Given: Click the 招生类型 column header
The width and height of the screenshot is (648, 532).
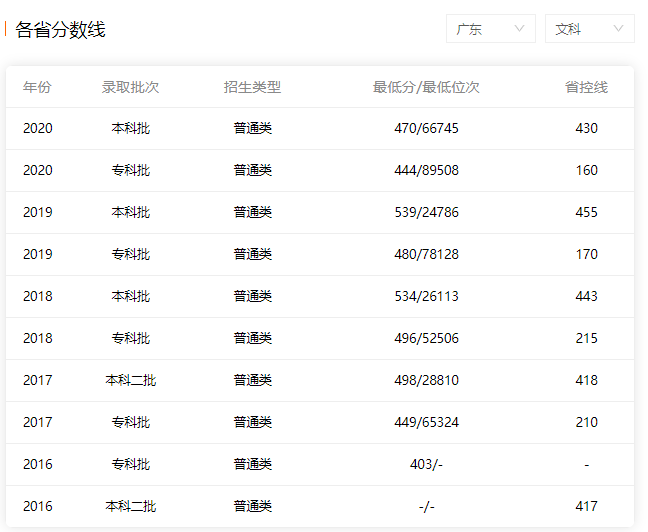Looking at the screenshot, I should click(x=253, y=87).
